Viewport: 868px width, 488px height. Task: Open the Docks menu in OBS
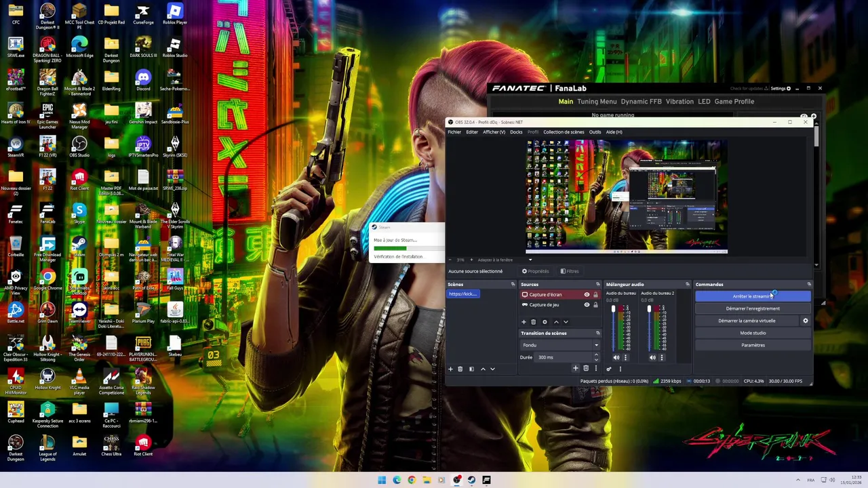[516, 132]
